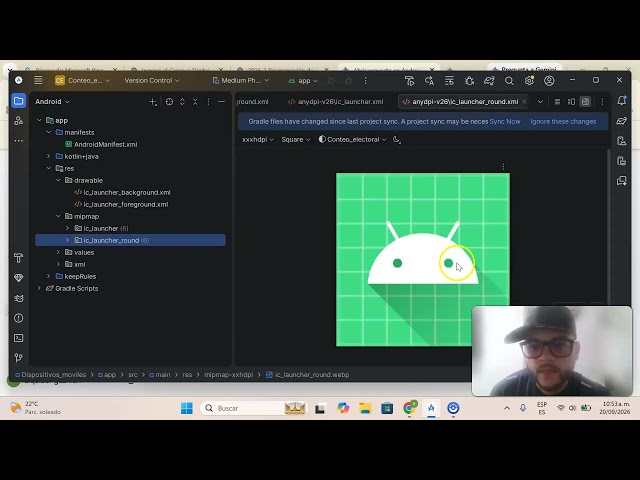Open the Square shape dropdown

pyautogui.click(x=296, y=140)
